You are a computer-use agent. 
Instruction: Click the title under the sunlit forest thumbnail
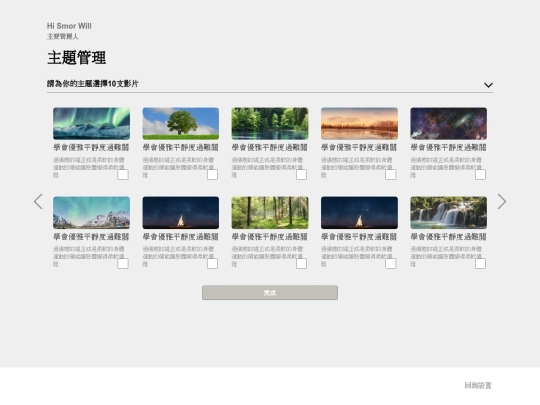coord(270,237)
